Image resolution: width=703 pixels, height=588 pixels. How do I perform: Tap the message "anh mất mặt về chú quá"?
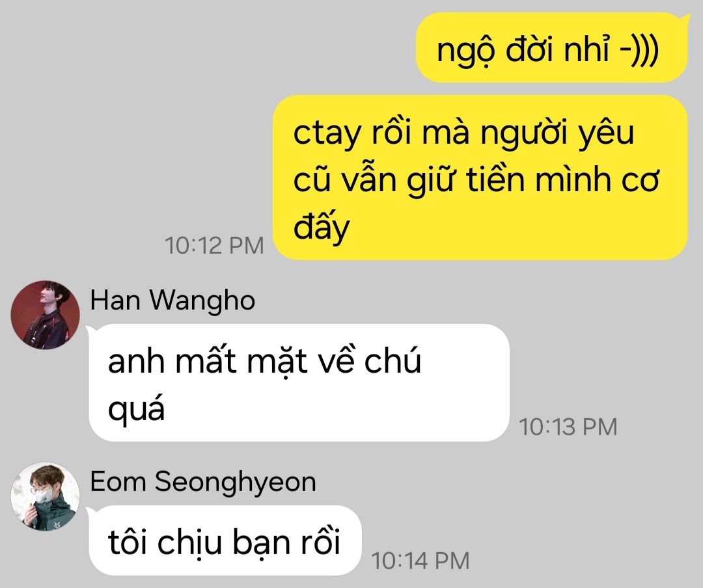299,382
